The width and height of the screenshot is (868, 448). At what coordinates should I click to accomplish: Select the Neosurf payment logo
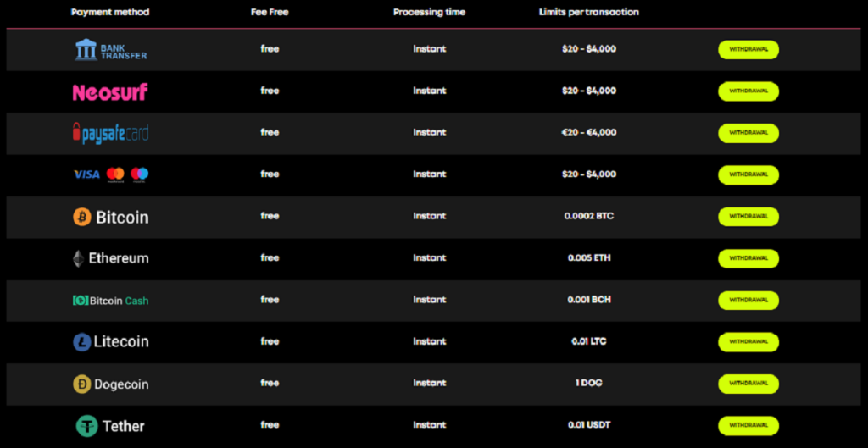pyautogui.click(x=110, y=91)
